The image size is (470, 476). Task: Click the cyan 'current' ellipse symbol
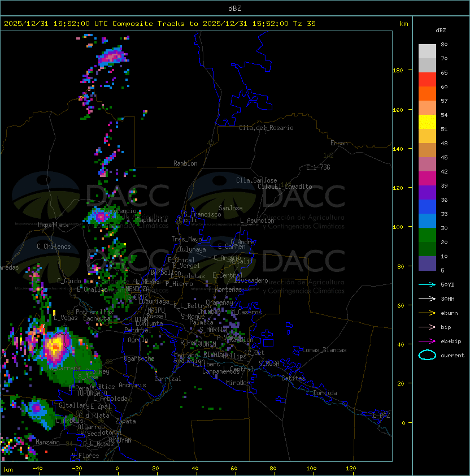427,355
